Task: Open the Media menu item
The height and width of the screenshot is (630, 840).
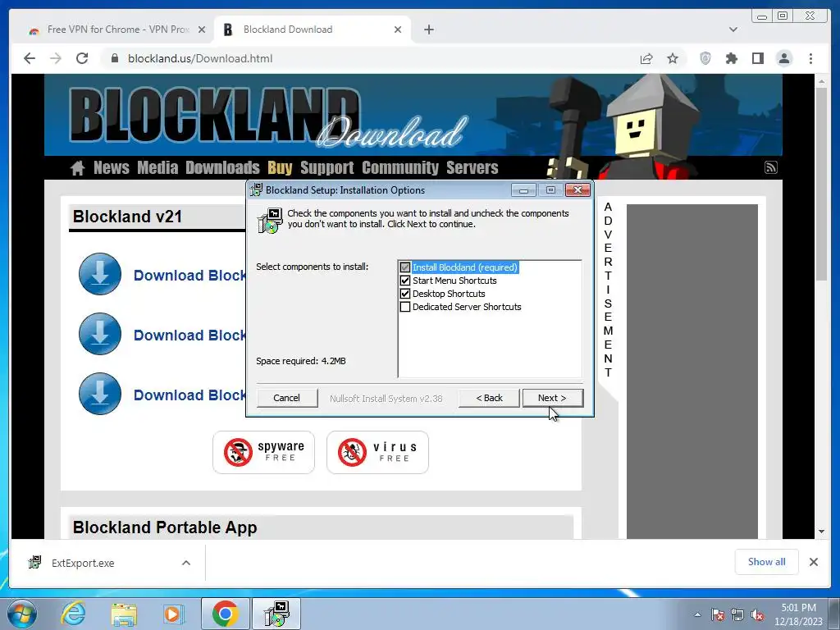Action: point(157,167)
